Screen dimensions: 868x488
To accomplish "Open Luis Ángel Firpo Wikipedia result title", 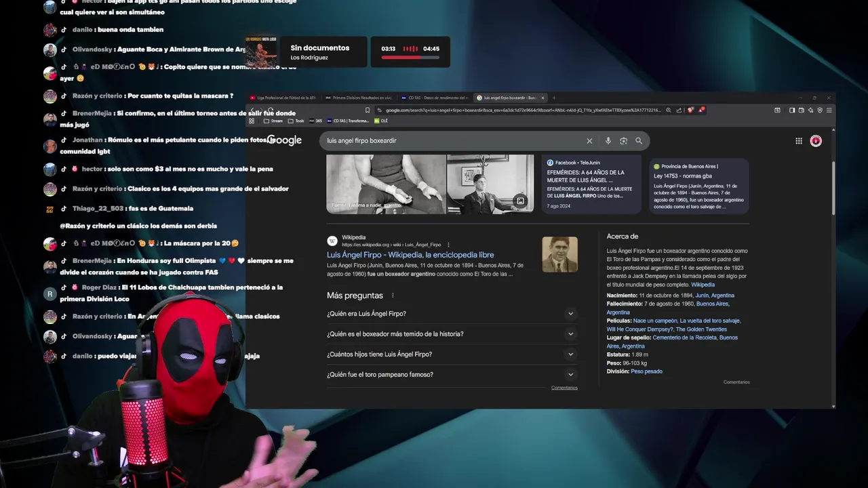I will tap(410, 255).
